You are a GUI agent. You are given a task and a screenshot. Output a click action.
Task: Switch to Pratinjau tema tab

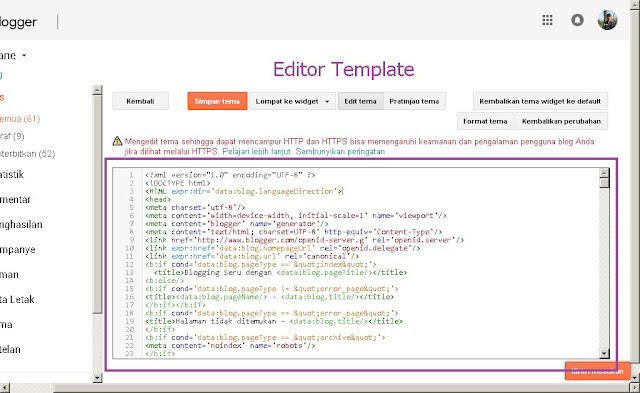(x=414, y=101)
